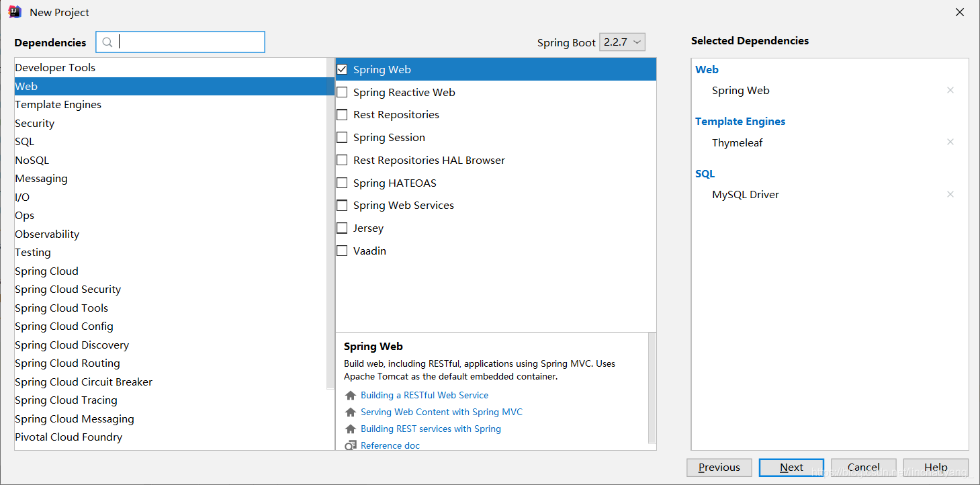980x485 pixels.
Task: Enable Spring Session
Action: (342, 137)
